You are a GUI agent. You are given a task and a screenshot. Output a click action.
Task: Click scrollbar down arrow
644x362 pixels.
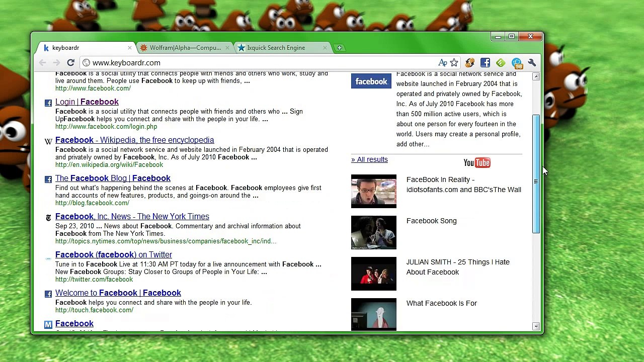point(536,327)
